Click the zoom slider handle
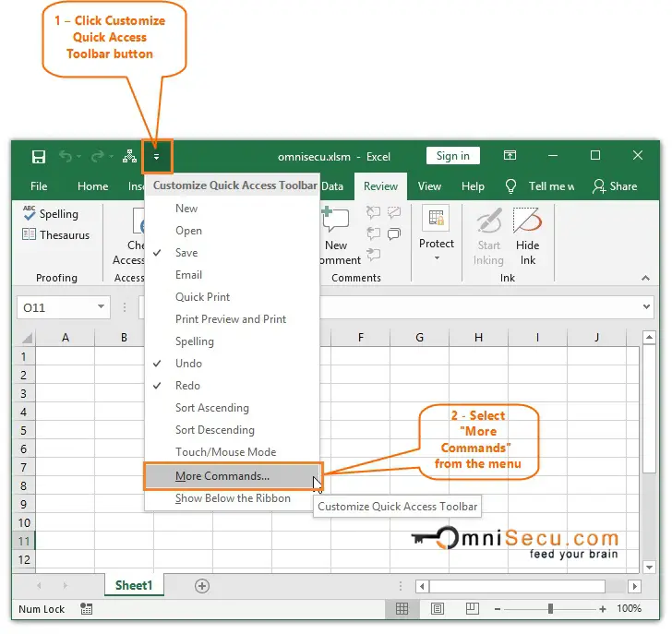672x634 pixels. pos(550,608)
